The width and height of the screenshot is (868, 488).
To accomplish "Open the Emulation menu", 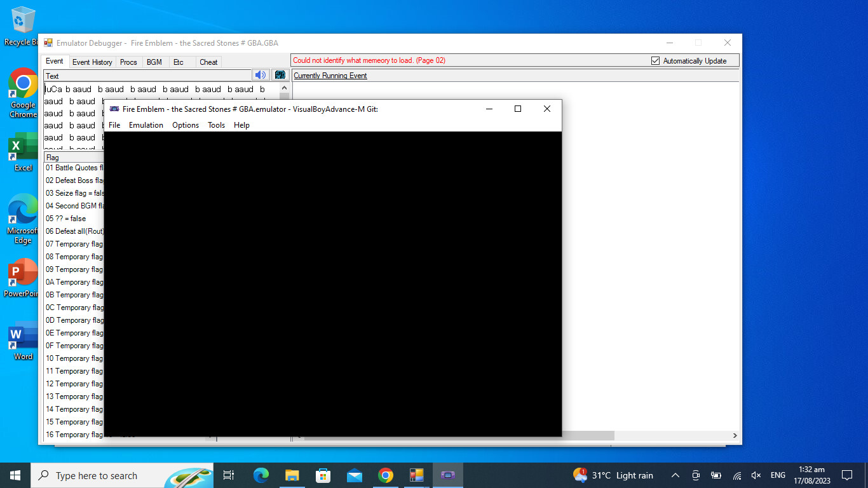I will (x=146, y=125).
